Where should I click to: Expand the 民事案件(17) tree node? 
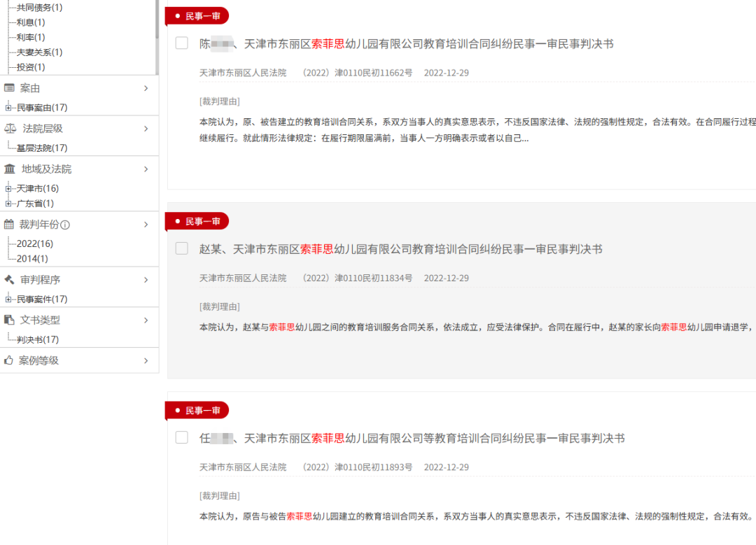coord(8,299)
